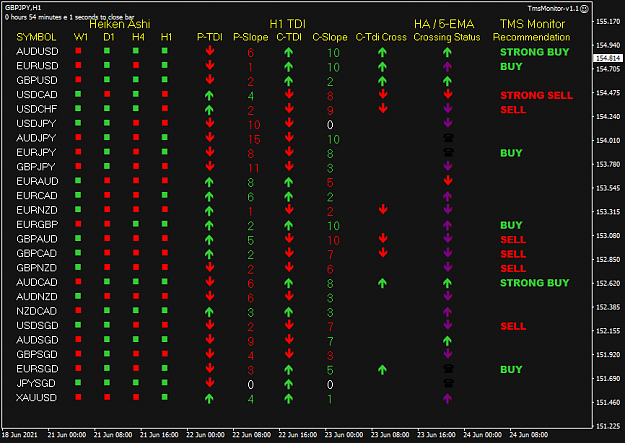The width and height of the screenshot is (625, 443).
Task: Click AUDJPY telephone icon in Crossing Status
Action: click(448, 138)
